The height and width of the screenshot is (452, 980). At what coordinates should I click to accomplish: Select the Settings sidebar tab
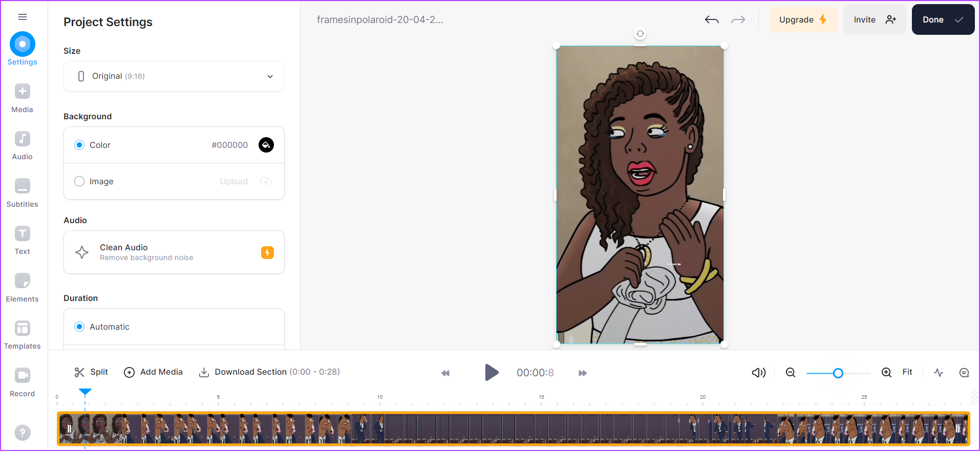(23, 49)
